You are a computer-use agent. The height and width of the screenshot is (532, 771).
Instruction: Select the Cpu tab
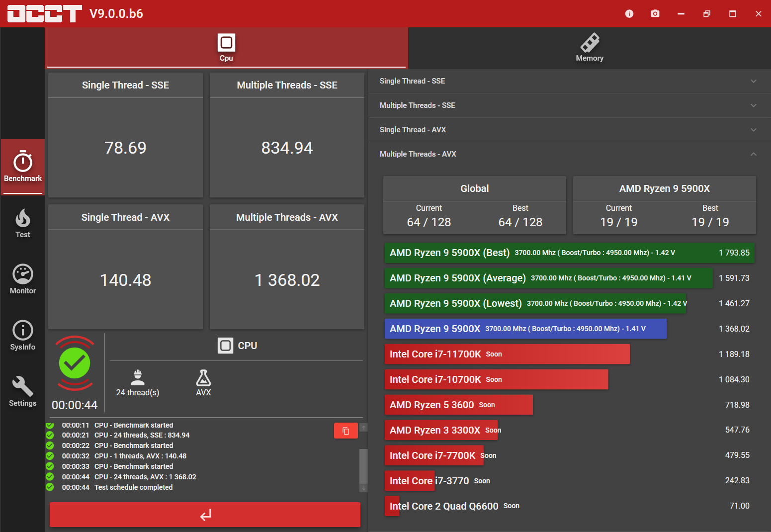tap(226, 47)
